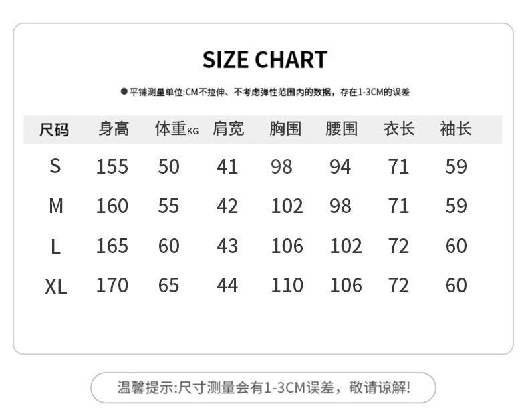
Task: Click the S size row label
Action: [x=55, y=166]
